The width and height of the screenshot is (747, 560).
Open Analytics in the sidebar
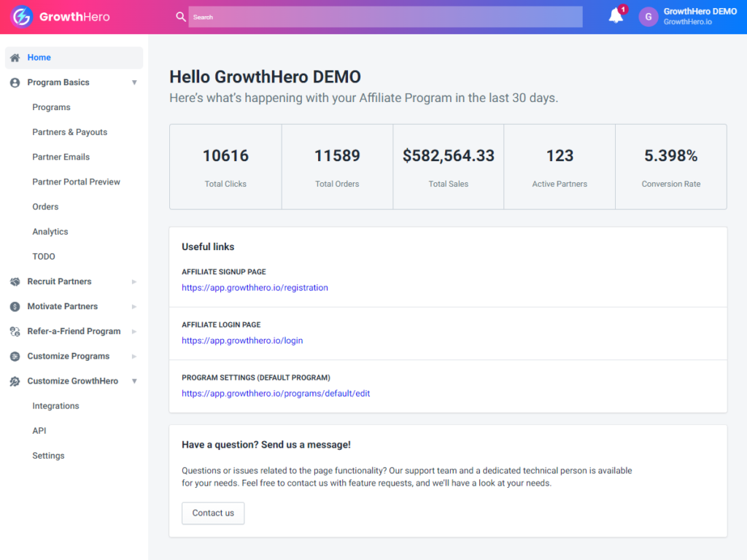click(x=50, y=231)
